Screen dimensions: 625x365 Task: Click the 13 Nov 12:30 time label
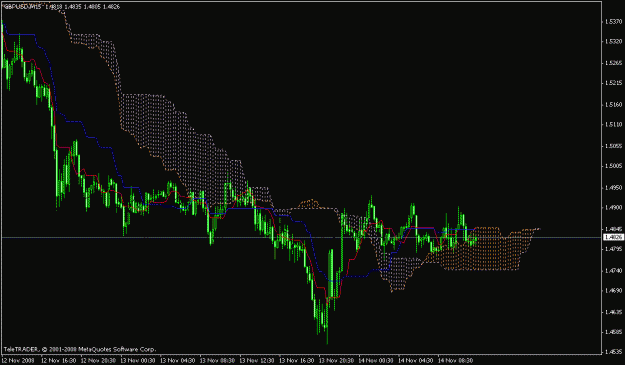tap(257, 360)
